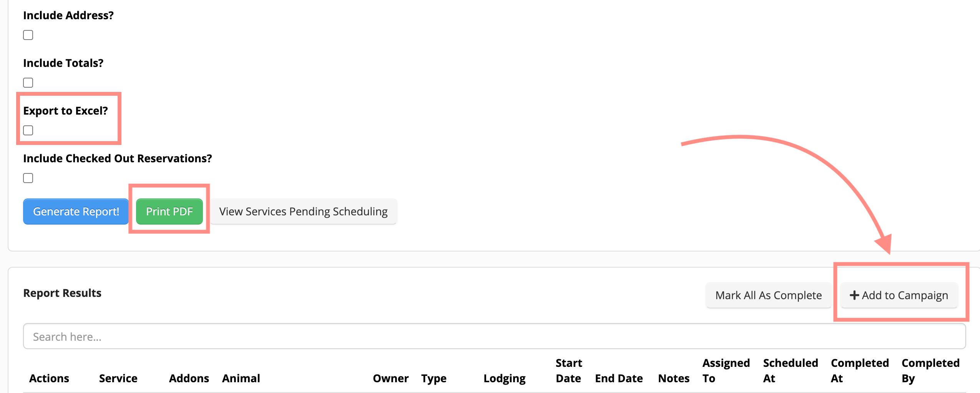
Task: Click the Generate Report! button
Action: point(76,211)
